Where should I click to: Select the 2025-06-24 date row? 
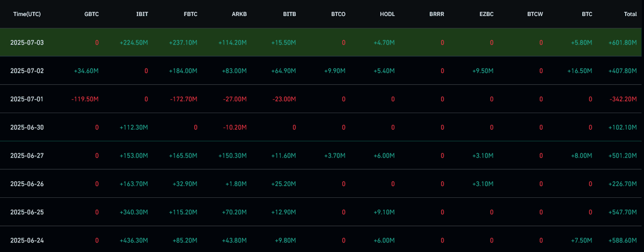320,240
